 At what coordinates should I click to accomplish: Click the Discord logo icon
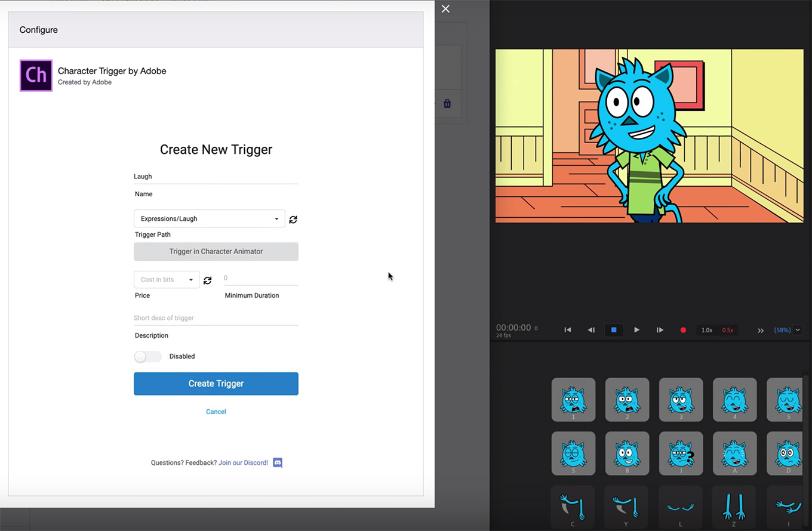point(278,462)
